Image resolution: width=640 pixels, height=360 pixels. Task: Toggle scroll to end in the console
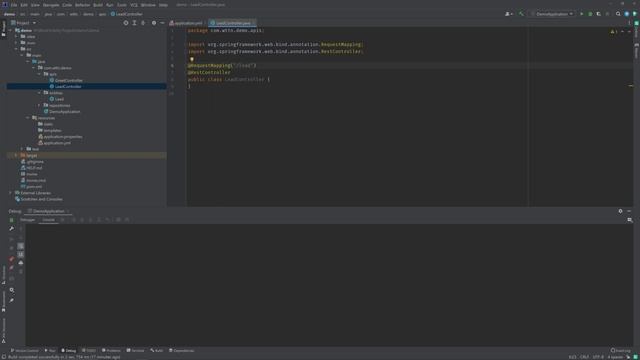click(21, 254)
